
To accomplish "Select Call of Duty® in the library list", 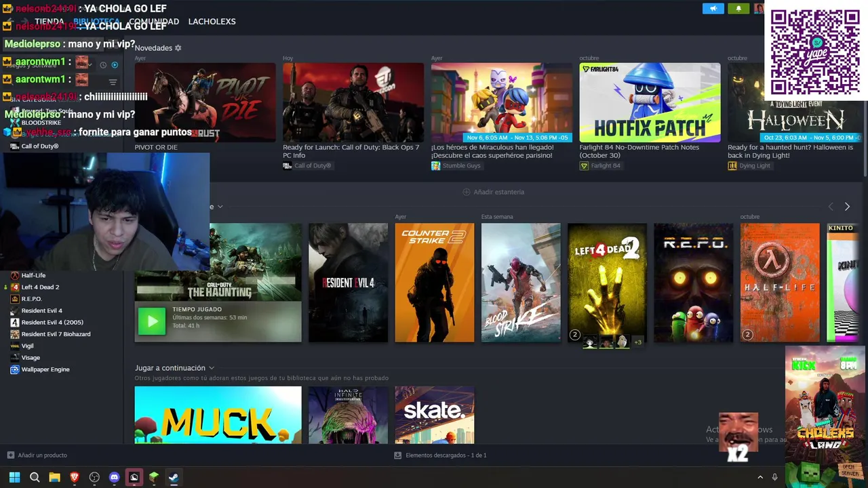I will click(40, 146).
